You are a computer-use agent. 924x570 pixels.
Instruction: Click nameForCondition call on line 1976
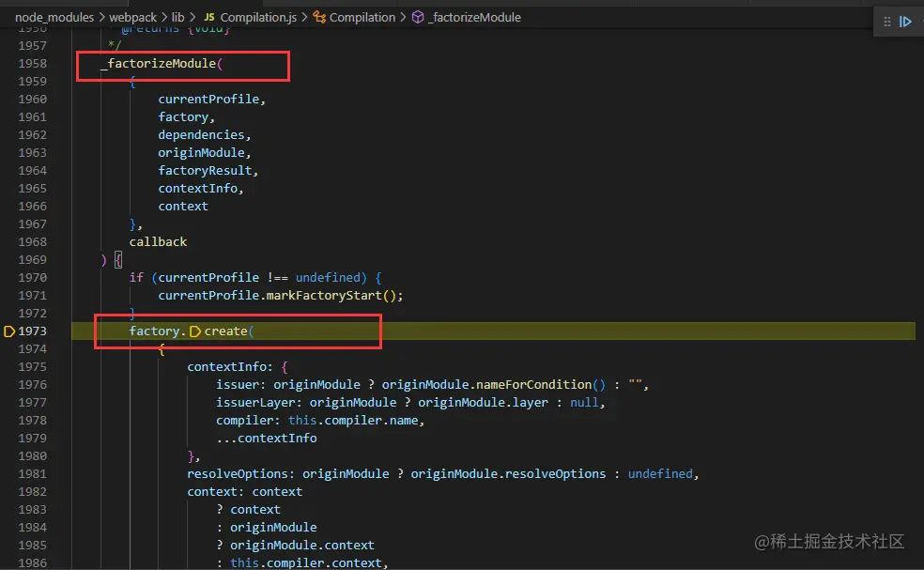[533, 385]
